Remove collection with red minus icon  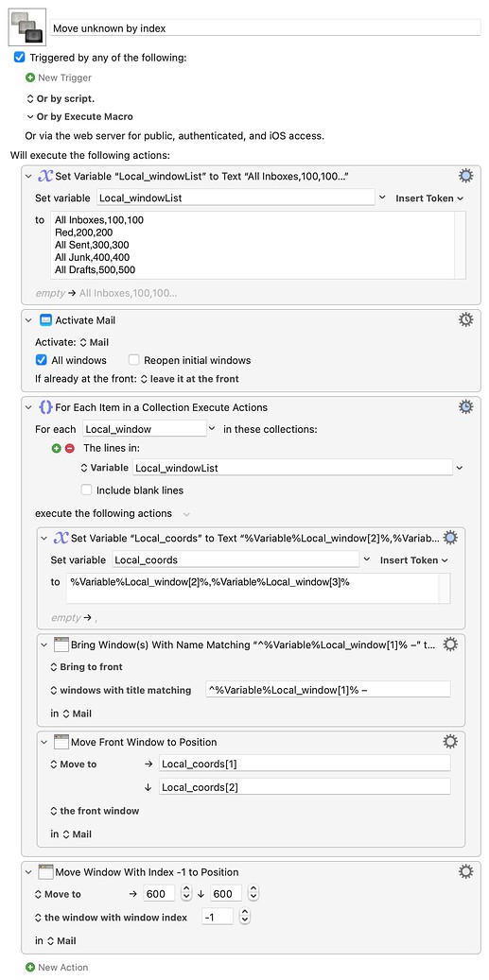69,448
